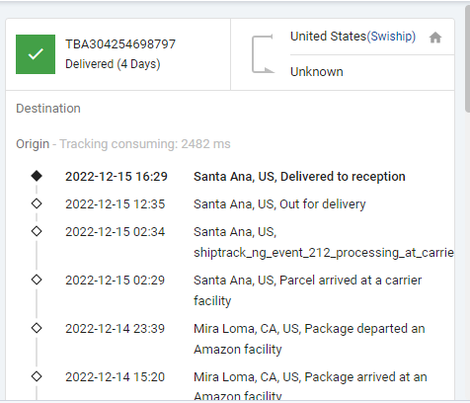Click the vertical scrollbar thumb on right edge
Image resolution: width=470 pixels, height=403 pixels.
[467, 59]
